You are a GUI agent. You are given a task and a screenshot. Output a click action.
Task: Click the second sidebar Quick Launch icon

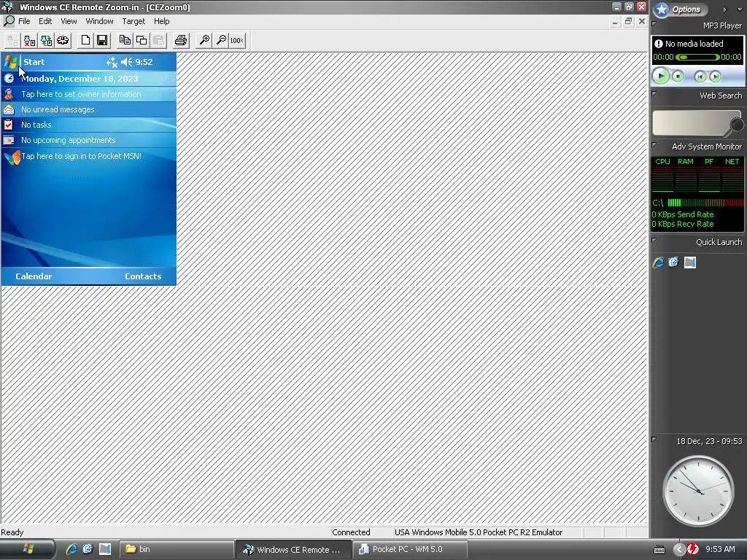(673, 262)
